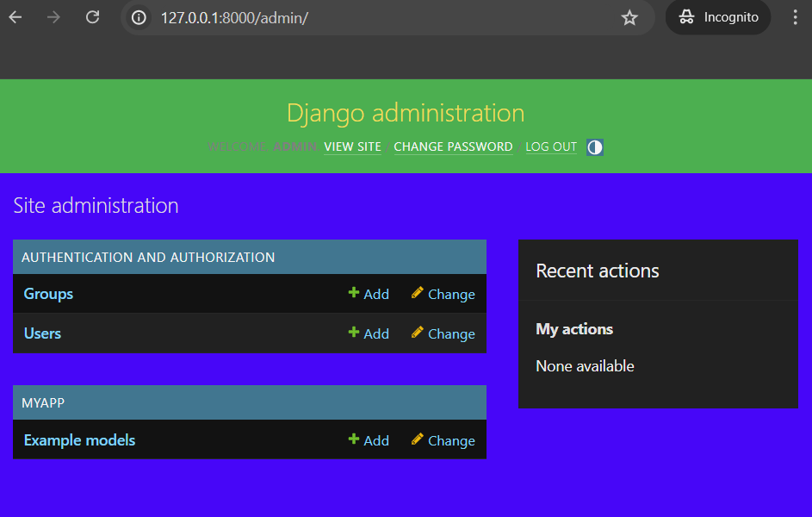The height and width of the screenshot is (517, 812).
Task: Open the View Site link
Action: [352, 146]
